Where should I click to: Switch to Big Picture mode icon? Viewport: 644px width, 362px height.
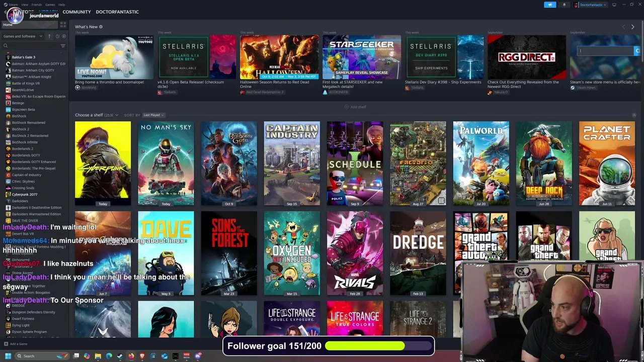[x=615, y=5]
